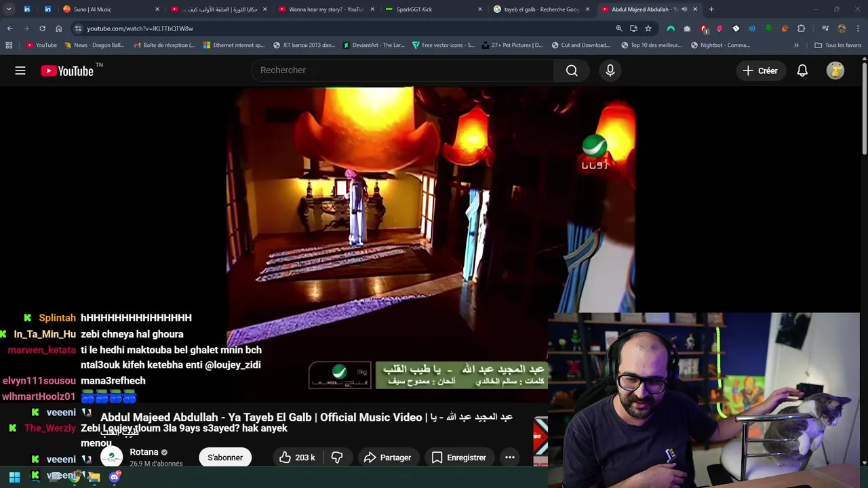Open the Créer create button

(x=760, y=70)
